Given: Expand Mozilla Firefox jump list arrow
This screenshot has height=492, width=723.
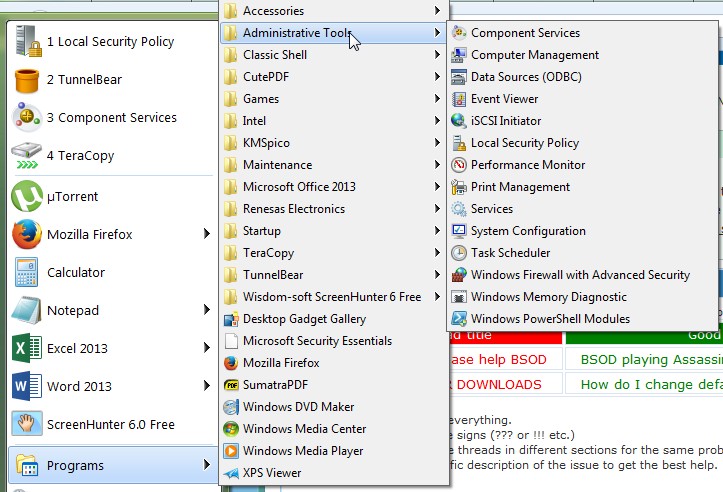Looking at the screenshot, I should [207, 234].
